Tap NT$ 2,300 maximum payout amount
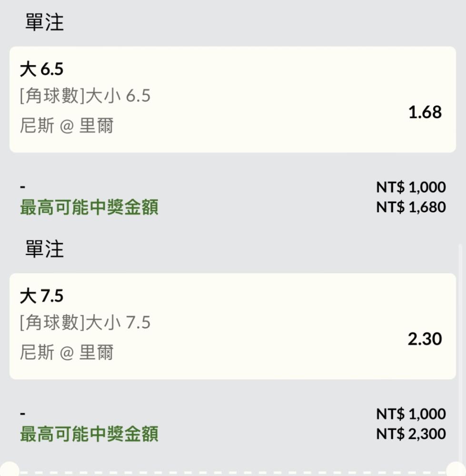Screen dimensions: 466x476 tap(411, 434)
